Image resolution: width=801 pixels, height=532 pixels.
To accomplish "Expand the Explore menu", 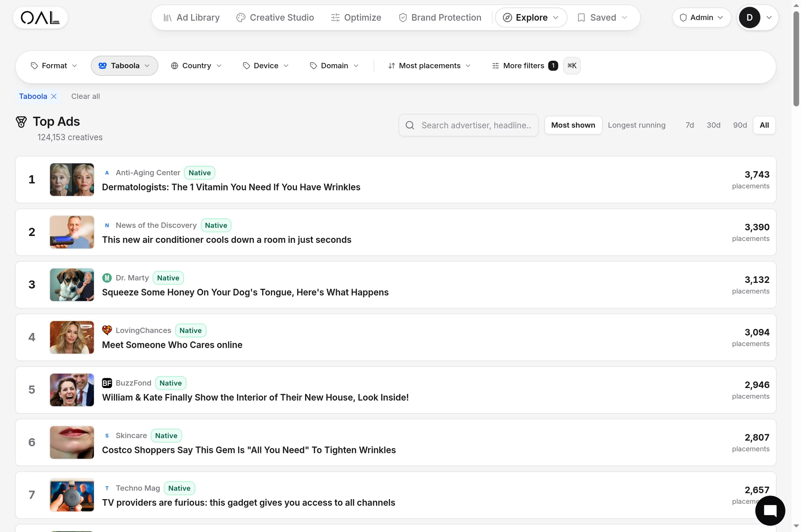I will [531, 18].
